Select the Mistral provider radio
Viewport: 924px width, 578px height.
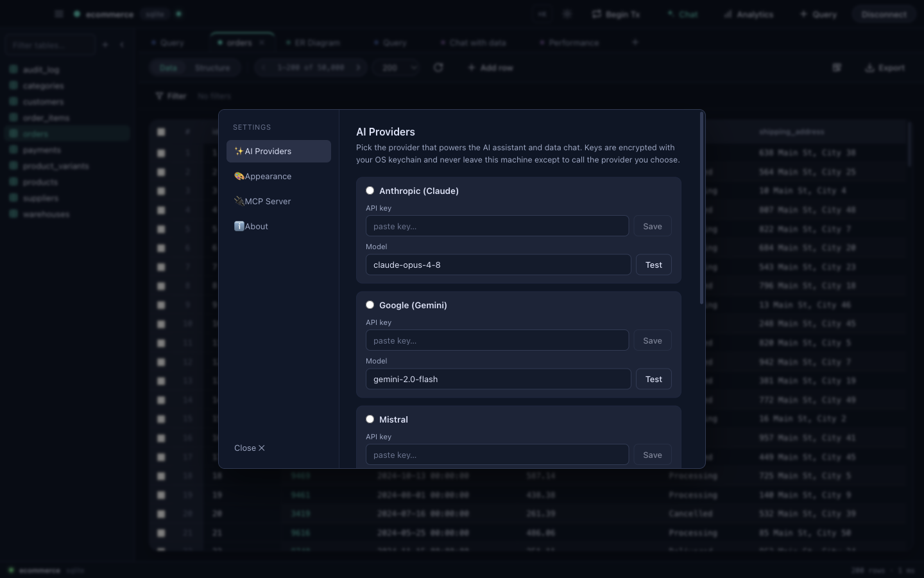(370, 419)
